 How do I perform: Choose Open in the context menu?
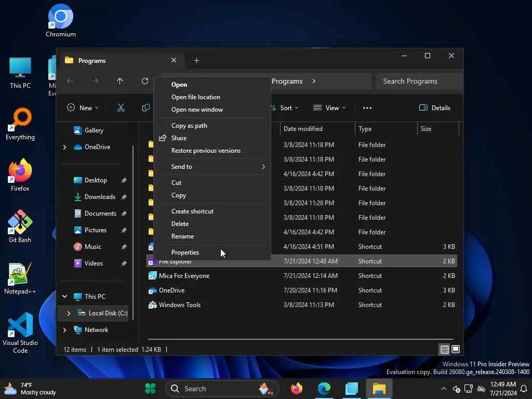tap(212, 85)
